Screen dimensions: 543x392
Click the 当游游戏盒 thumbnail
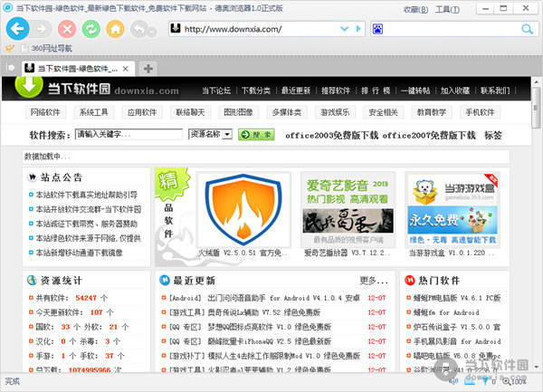coord(452,210)
